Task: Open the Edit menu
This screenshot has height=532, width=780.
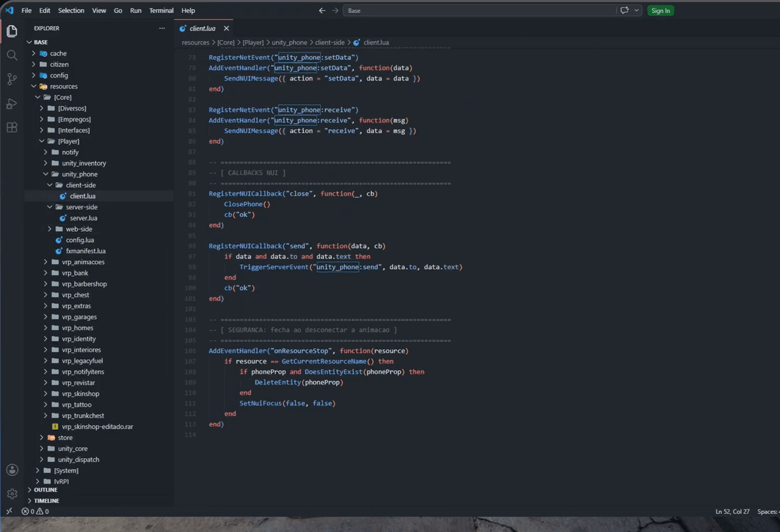Action: click(x=45, y=11)
